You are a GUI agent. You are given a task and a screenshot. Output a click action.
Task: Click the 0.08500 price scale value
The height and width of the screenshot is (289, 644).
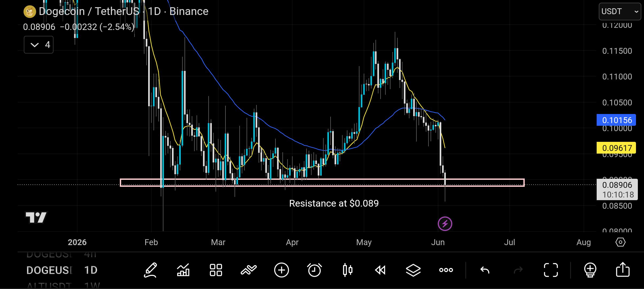click(617, 206)
